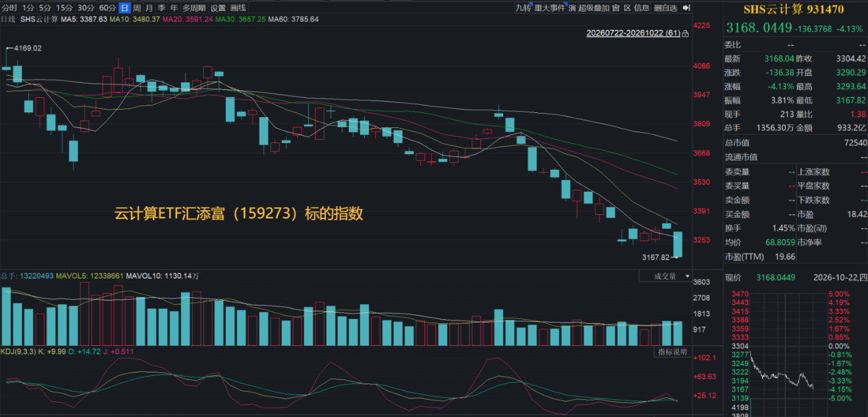The height and width of the screenshot is (417, 868).
Task: Switch to the 年 yearly K-line tab
Action: (174, 8)
